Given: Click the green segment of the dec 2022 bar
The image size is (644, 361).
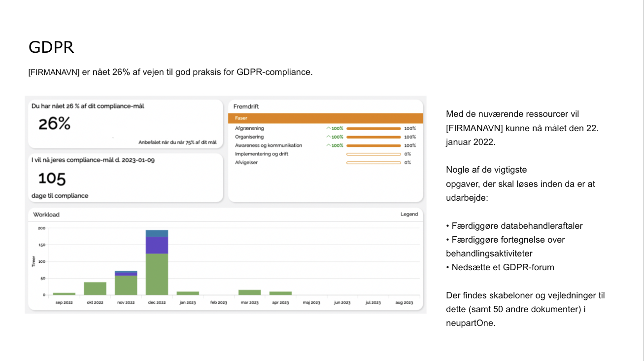Looking at the screenshot, I should pos(157,274).
